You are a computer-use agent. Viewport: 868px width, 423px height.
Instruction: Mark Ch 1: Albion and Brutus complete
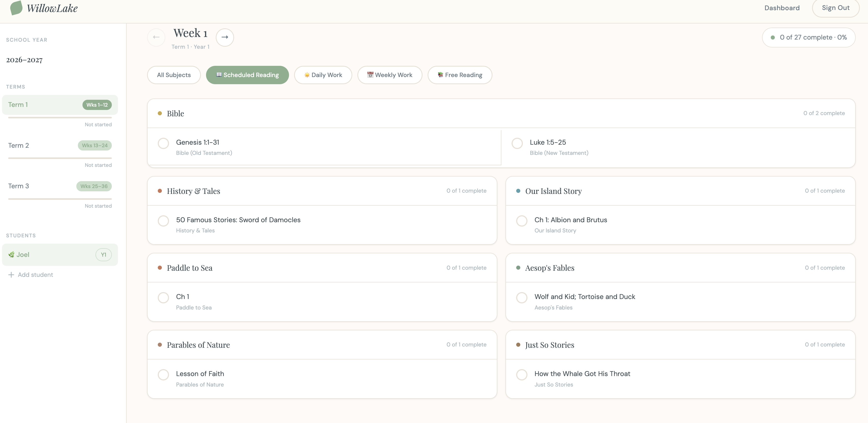point(522,221)
